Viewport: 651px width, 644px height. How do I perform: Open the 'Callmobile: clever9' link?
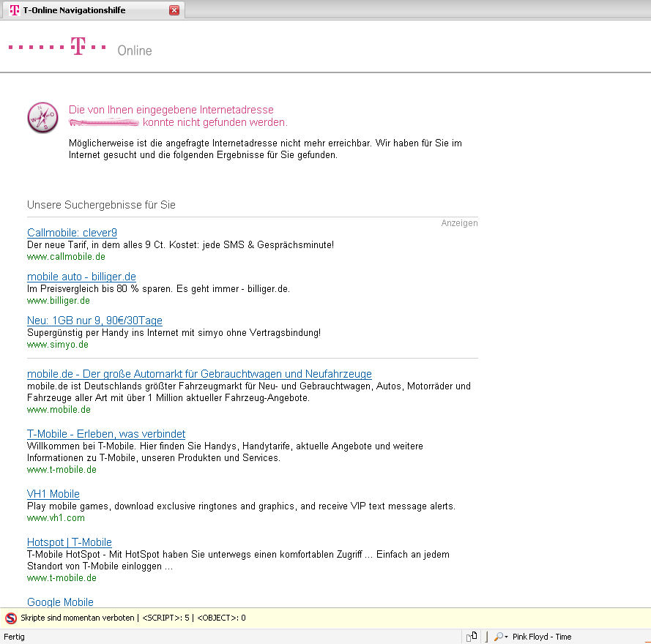[x=72, y=233]
